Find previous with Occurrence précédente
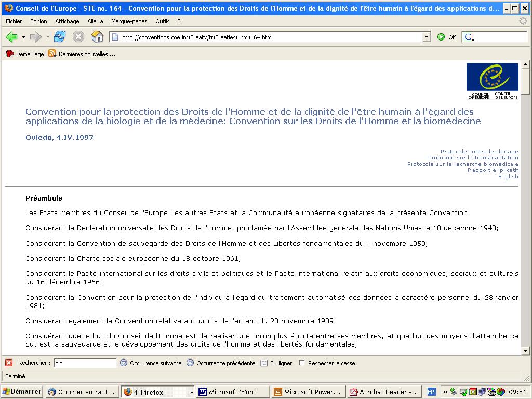The width and height of the screenshot is (532, 399). coord(221,363)
